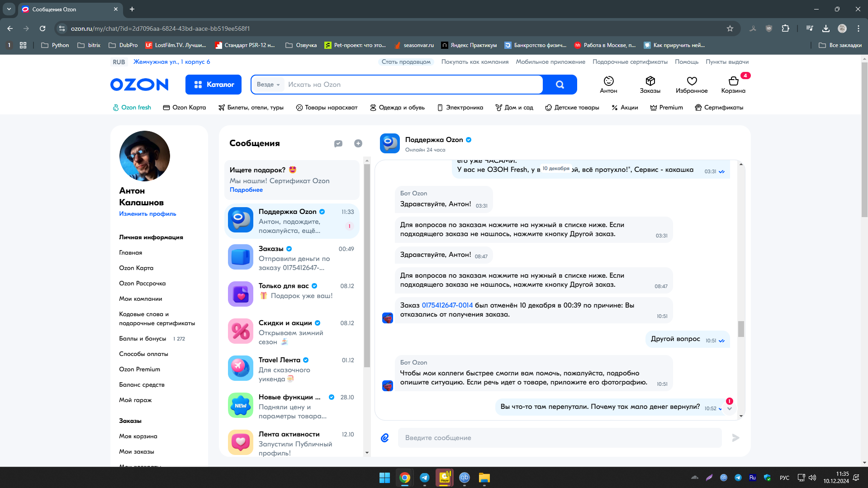868x488 pixels.
Task: Open Скидки и акции chat
Action: [292, 332]
